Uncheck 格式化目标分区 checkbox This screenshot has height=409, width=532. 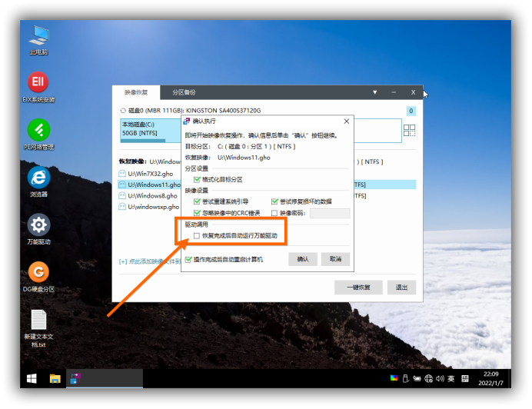coord(197,179)
